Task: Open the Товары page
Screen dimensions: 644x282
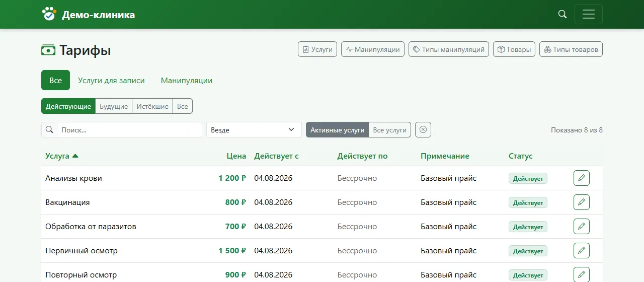Action: (514, 49)
